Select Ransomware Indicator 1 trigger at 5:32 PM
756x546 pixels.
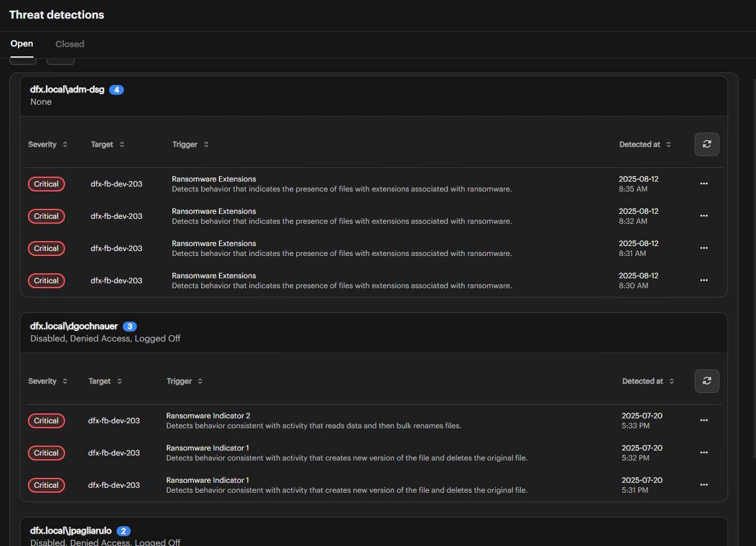coord(208,448)
